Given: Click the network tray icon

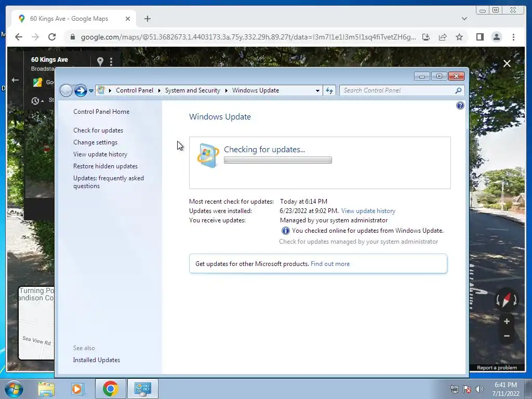Looking at the screenshot, I should [x=454, y=389].
